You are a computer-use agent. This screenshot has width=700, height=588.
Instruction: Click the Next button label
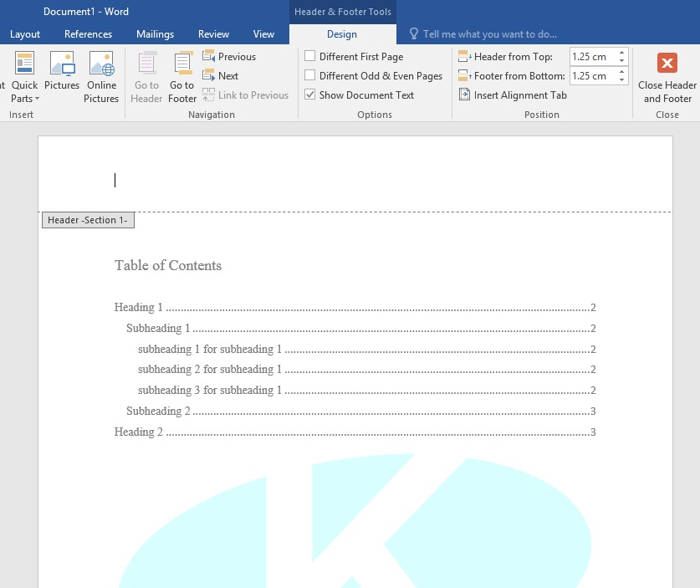pyautogui.click(x=228, y=76)
